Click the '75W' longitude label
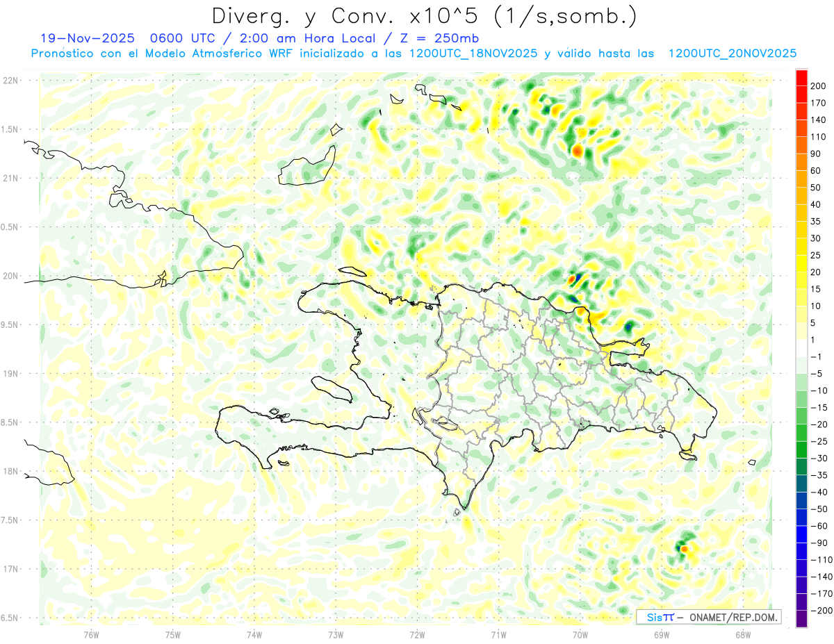 pyautogui.click(x=173, y=634)
